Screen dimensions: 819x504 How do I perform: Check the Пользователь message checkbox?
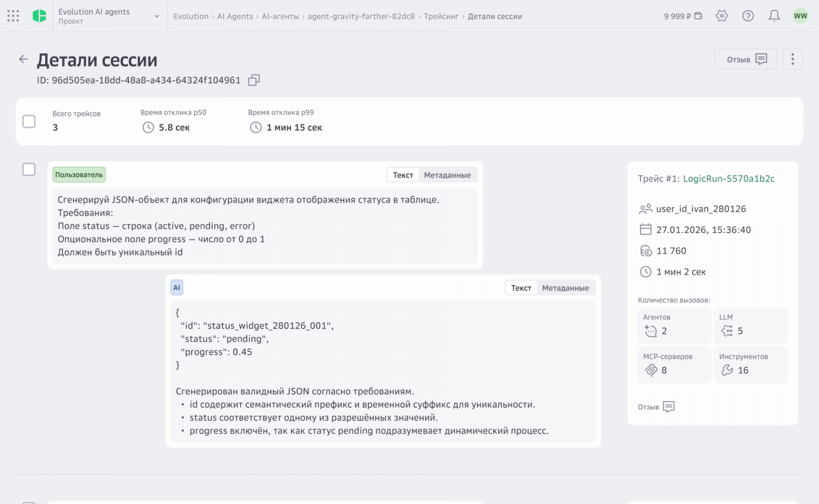(29, 169)
